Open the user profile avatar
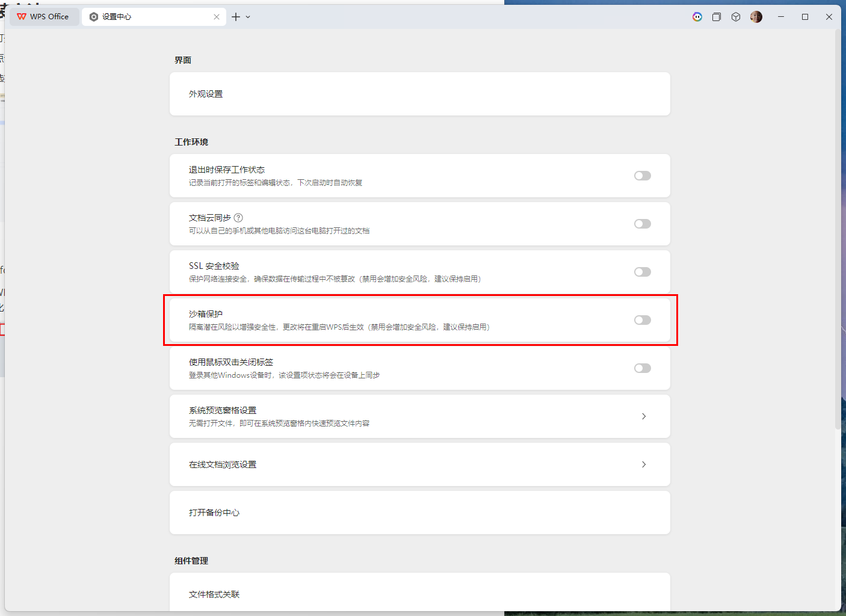 coord(756,17)
